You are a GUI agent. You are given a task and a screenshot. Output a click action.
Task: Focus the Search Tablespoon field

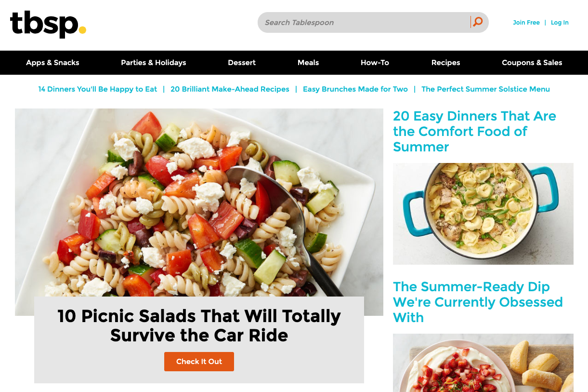coord(364,22)
